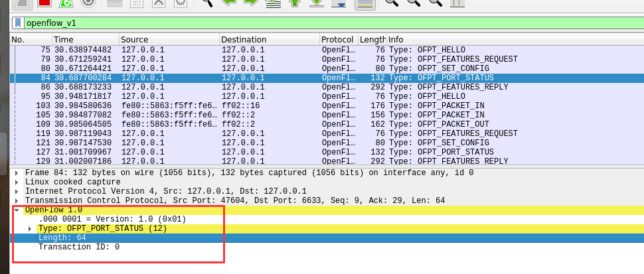Select packet 127 OFPT_PORT_STATUS row

pos(327,152)
